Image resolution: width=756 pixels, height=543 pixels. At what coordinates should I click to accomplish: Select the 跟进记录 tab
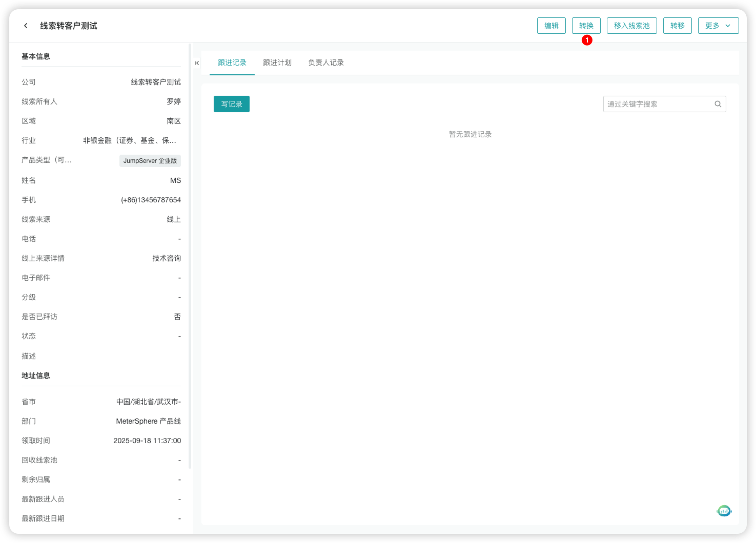[232, 62]
